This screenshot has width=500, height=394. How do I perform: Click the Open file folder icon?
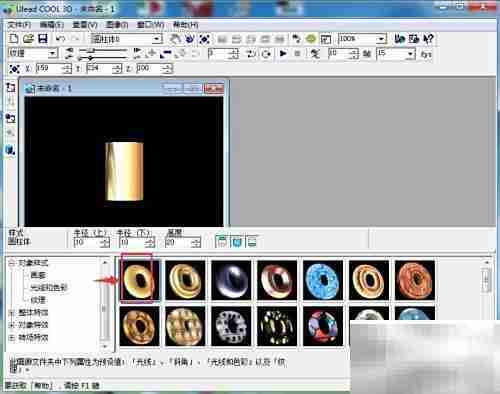(x=28, y=39)
